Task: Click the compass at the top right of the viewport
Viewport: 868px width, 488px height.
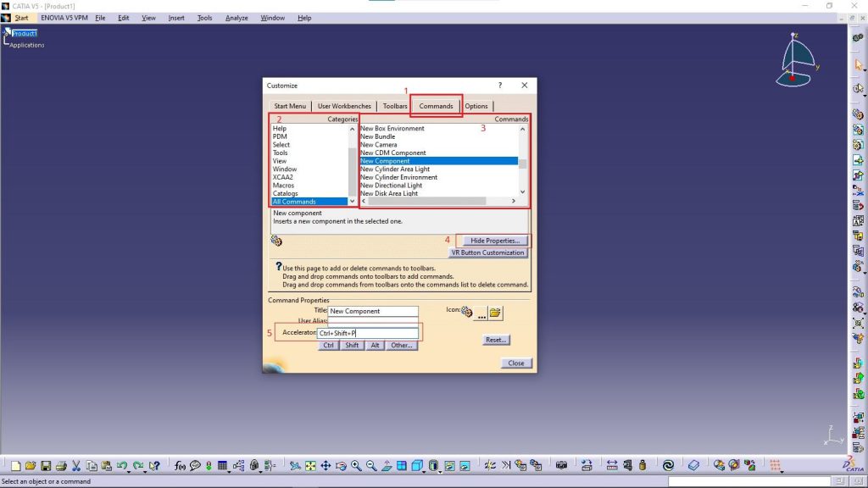Action: pos(797,60)
